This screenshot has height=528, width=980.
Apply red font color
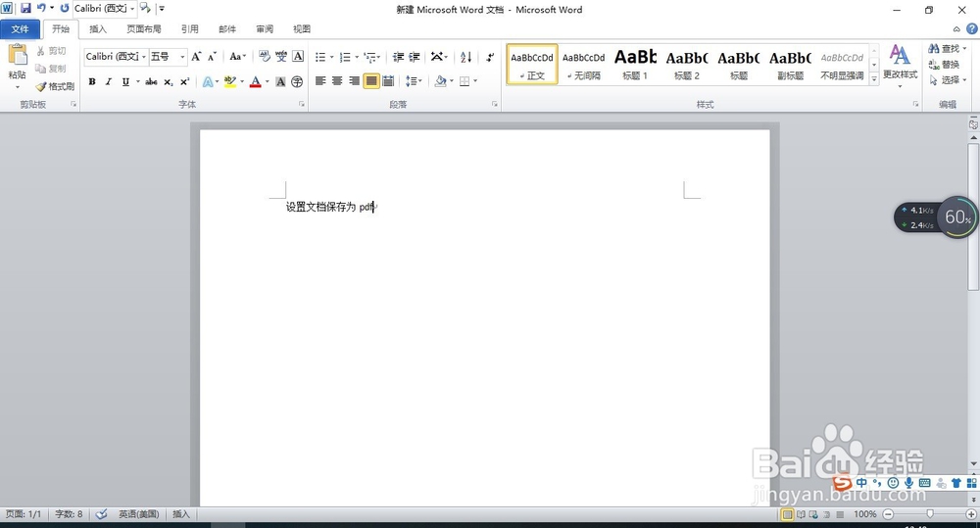255,82
